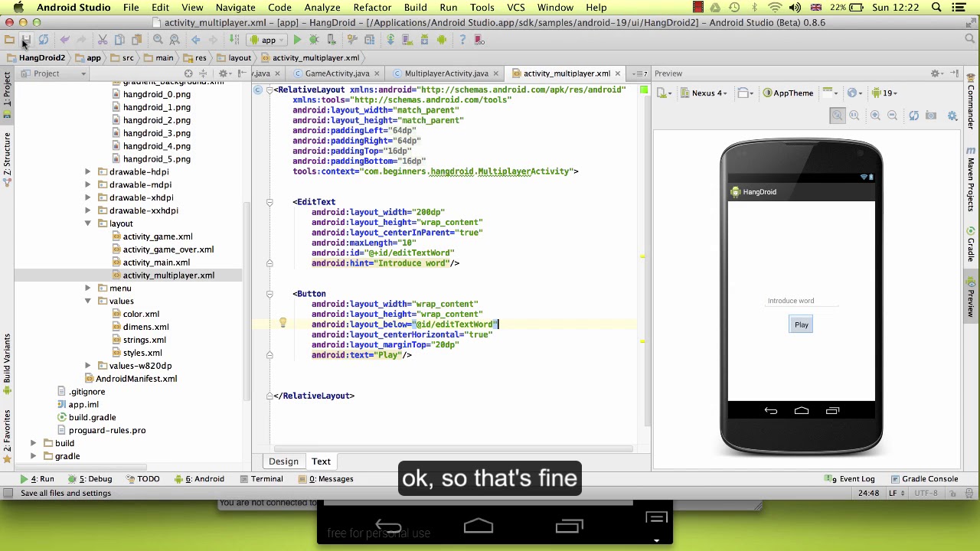The width and height of the screenshot is (980, 551).
Task: Click the AppTheme button in Preview
Action: tap(788, 93)
